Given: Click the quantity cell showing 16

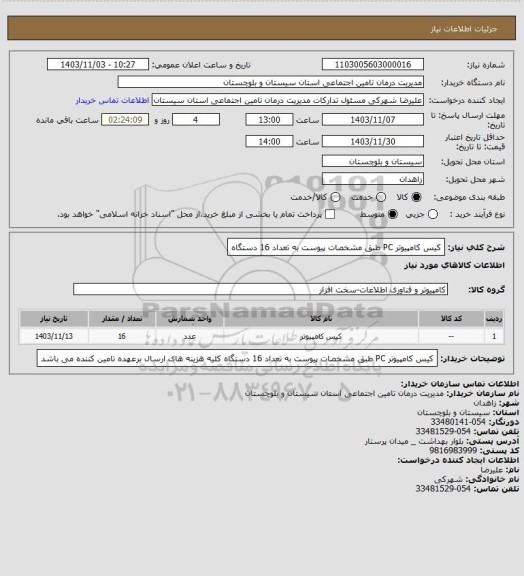Looking at the screenshot, I should 122,336.
